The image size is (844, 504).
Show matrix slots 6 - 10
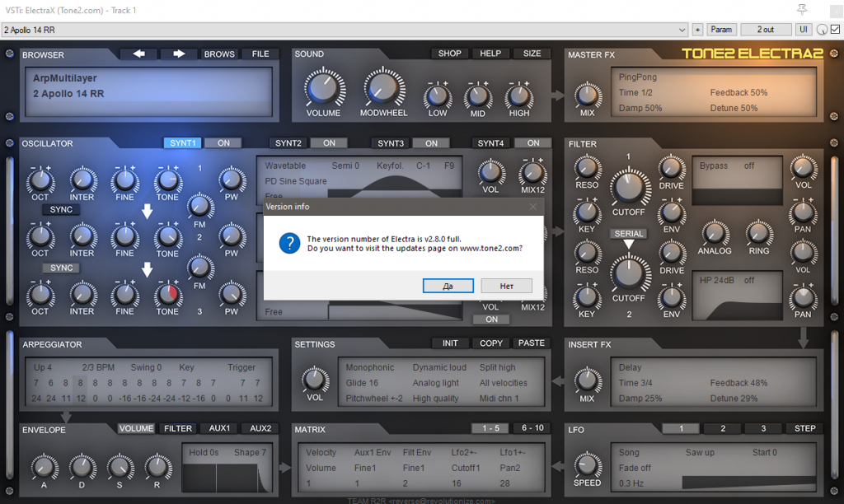(532, 428)
